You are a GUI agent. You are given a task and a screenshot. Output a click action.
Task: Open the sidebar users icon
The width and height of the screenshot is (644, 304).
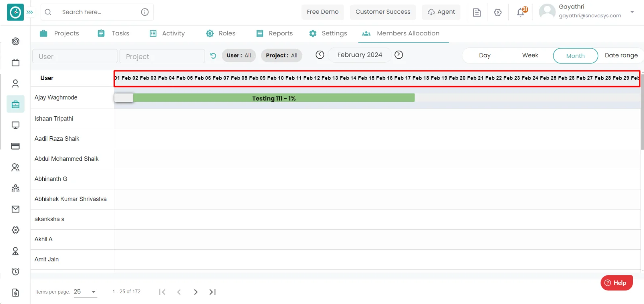click(16, 167)
